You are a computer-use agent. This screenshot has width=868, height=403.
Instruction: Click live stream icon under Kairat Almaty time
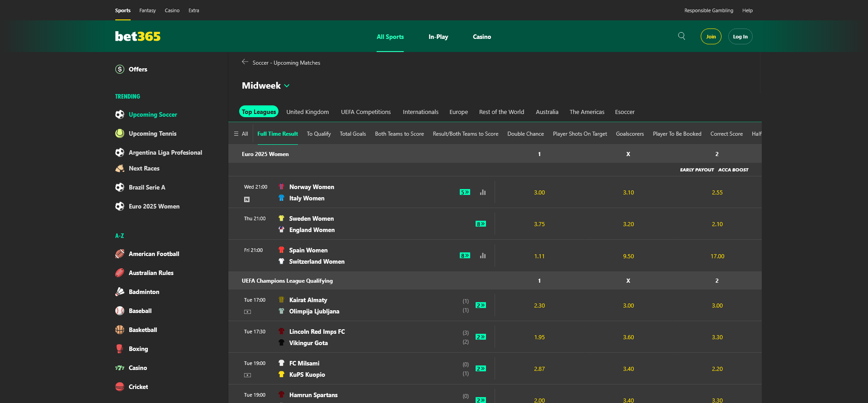coord(247,312)
